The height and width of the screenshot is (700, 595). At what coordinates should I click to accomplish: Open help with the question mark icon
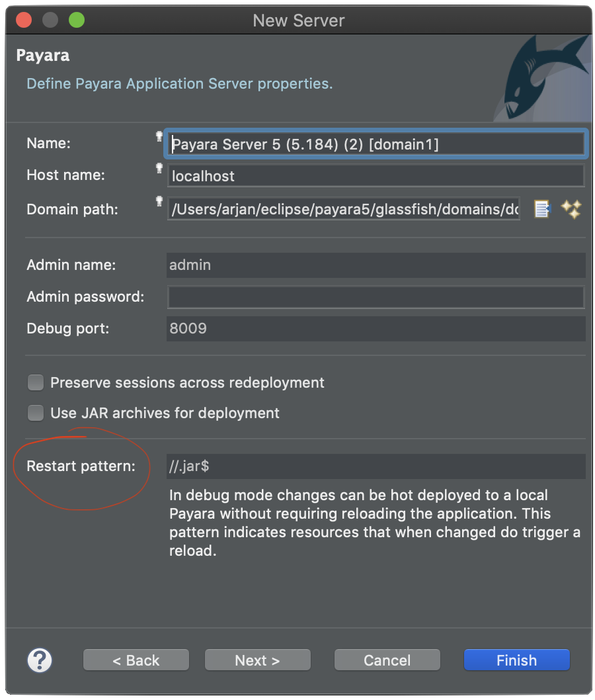[40, 660]
